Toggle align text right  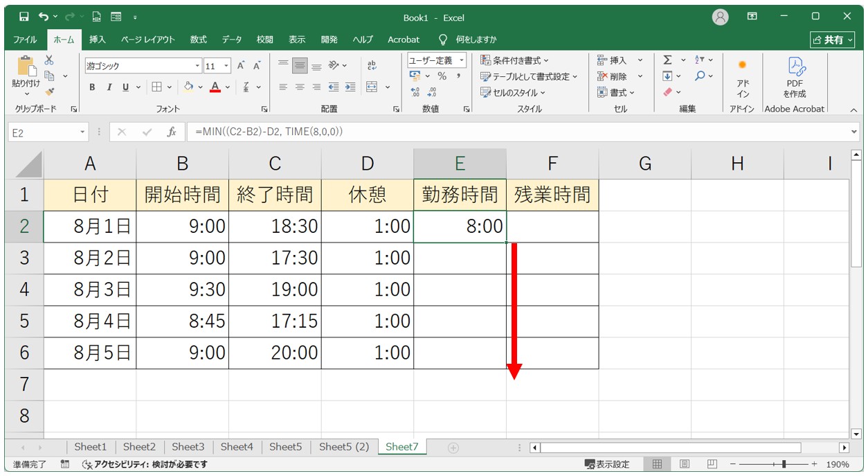(x=316, y=87)
